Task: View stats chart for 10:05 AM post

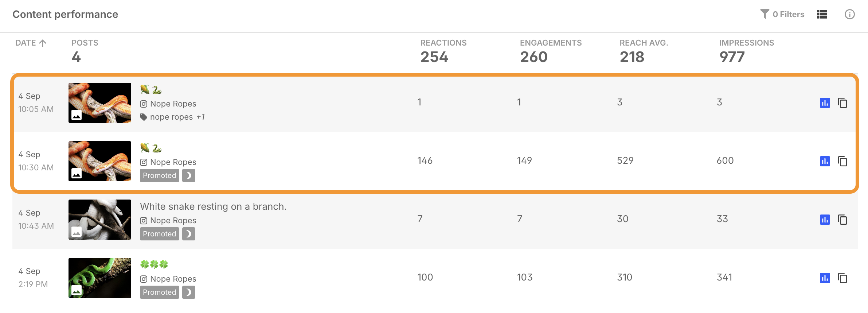Action: 825,103
